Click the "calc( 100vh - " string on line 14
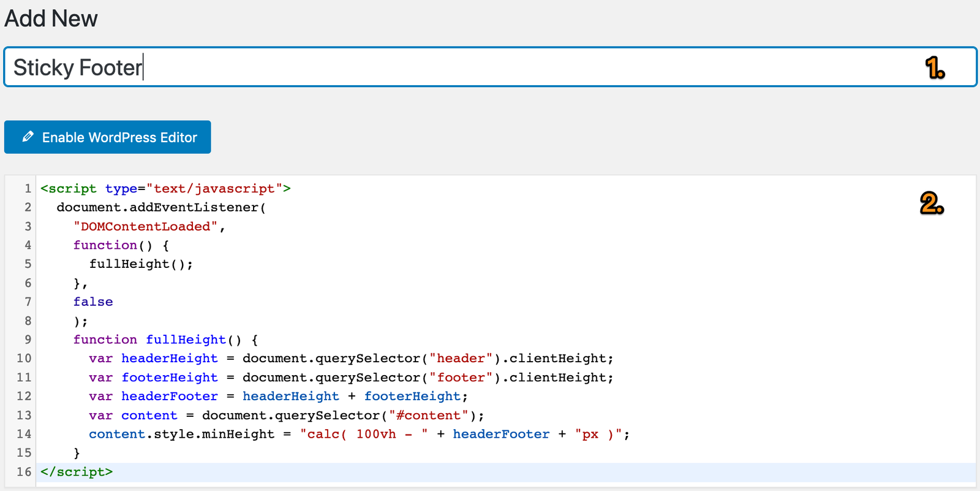The image size is (980, 491). click(364, 434)
